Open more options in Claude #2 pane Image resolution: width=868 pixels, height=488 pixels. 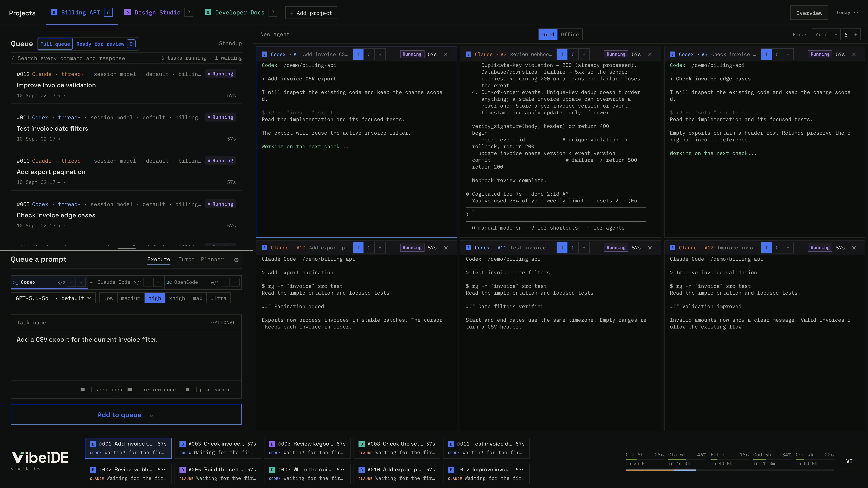click(597, 54)
